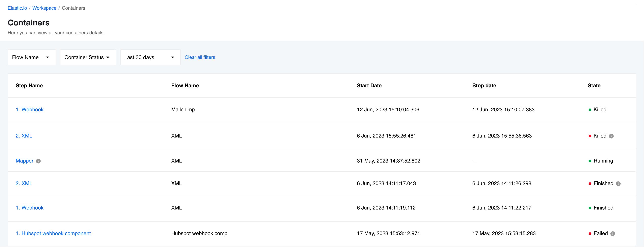Click Start Date column header
The width and height of the screenshot is (644, 247).
(369, 85)
